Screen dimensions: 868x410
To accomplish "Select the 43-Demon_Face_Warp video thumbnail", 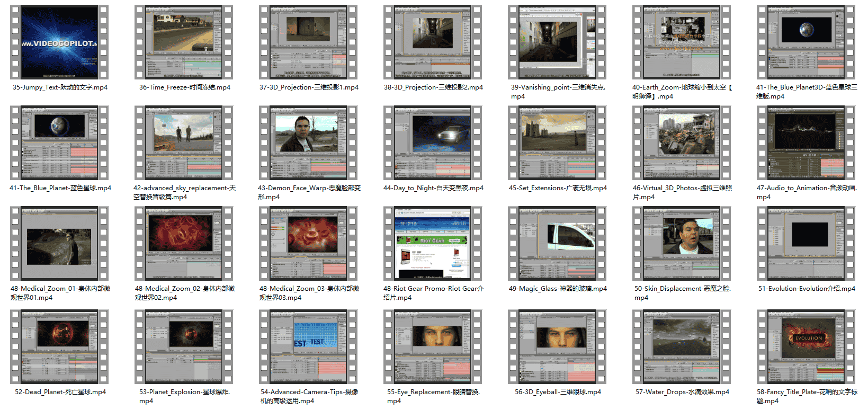I will pos(308,143).
